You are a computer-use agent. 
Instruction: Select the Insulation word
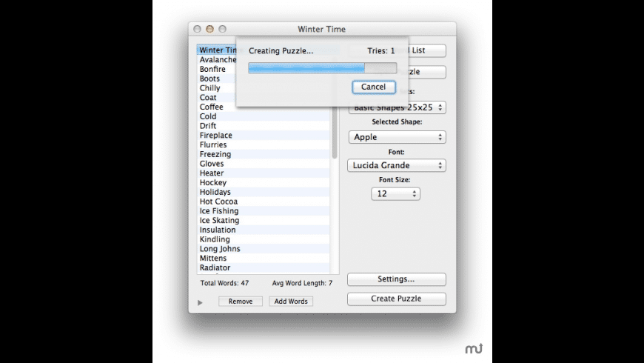(264, 230)
